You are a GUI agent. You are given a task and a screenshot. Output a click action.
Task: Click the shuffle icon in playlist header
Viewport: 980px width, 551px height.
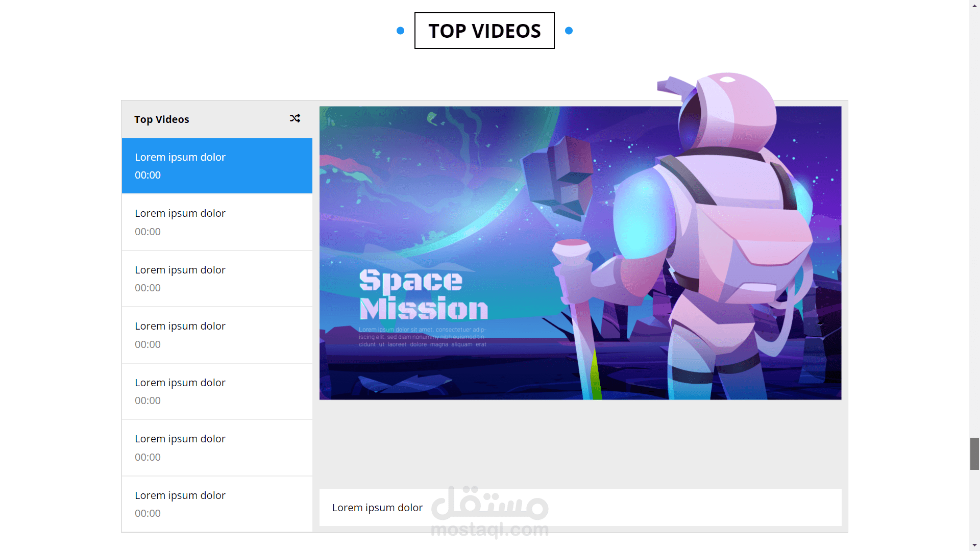pyautogui.click(x=295, y=118)
